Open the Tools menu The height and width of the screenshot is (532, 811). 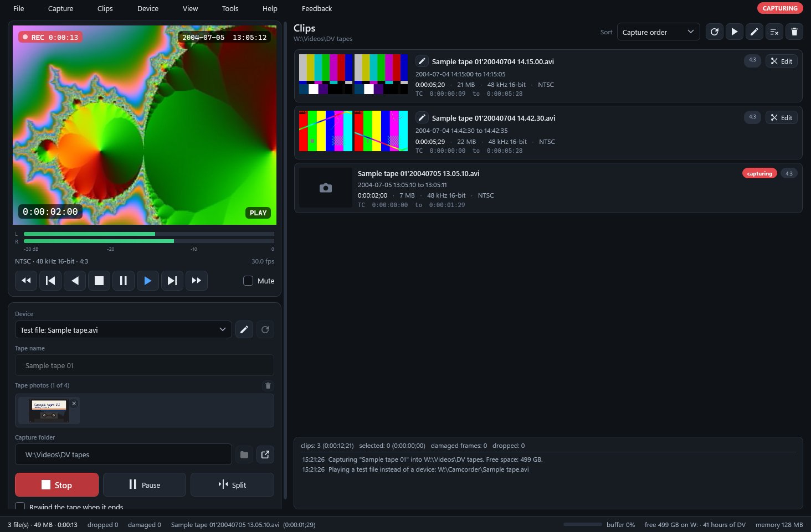pos(230,8)
